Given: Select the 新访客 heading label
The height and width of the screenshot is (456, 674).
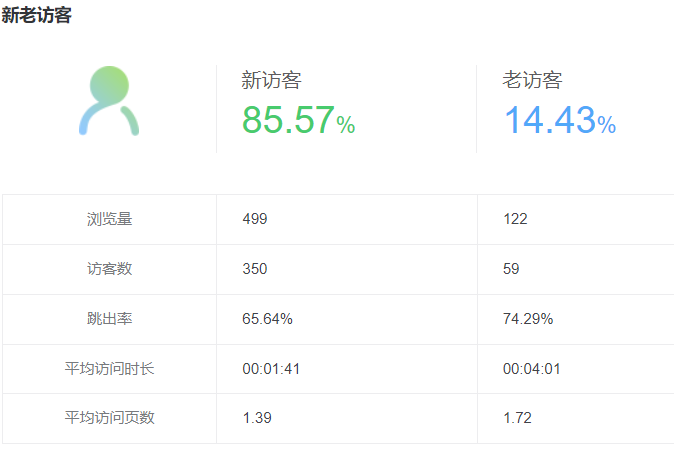Looking at the screenshot, I should pyautogui.click(x=271, y=81).
